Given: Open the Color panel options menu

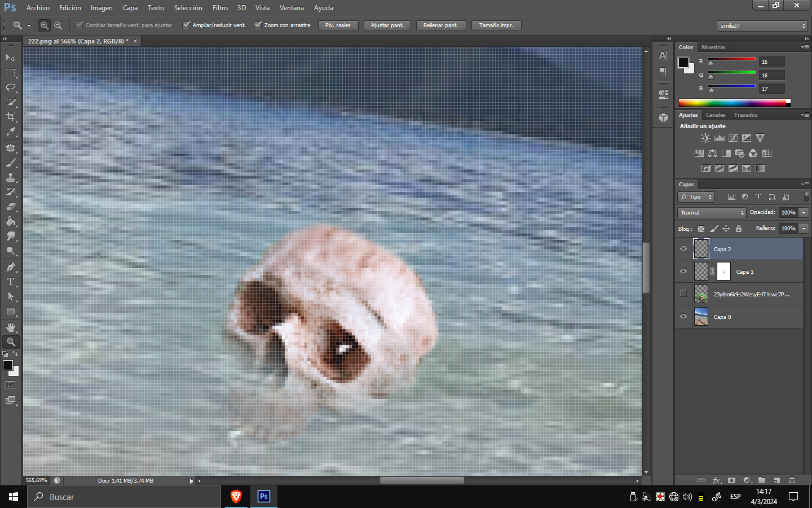Looking at the screenshot, I should click(x=805, y=47).
